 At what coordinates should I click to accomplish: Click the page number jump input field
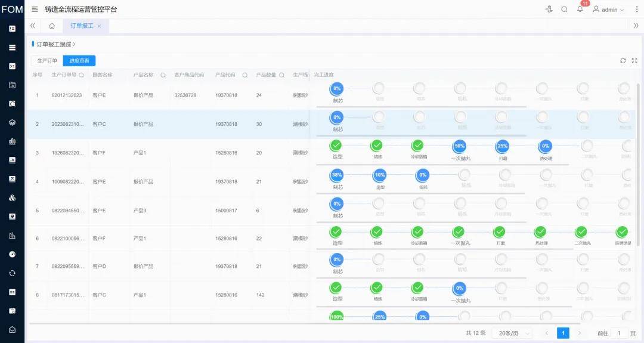click(619, 333)
